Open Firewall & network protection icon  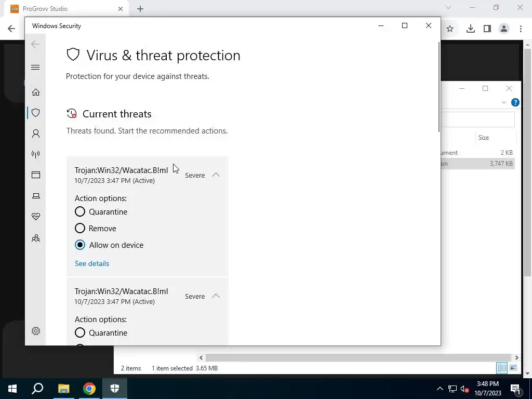36,154
